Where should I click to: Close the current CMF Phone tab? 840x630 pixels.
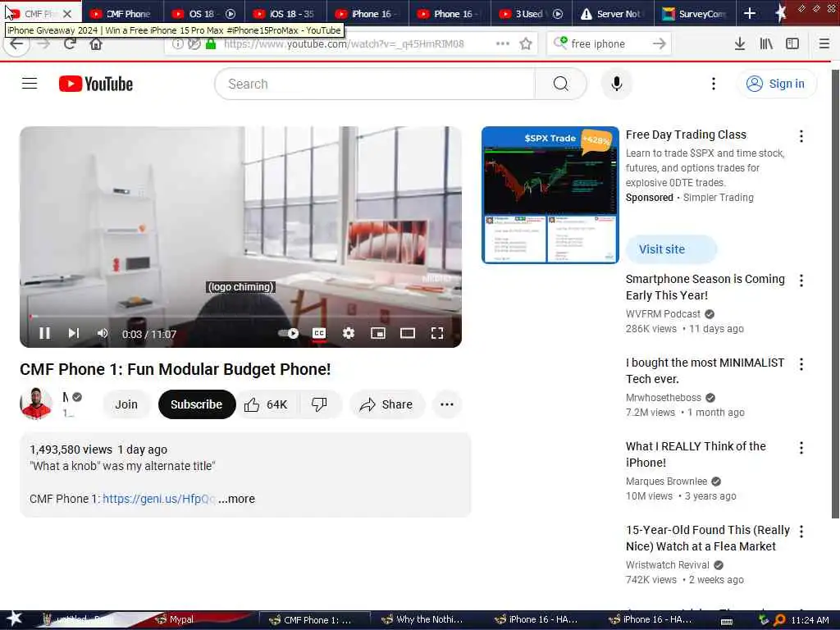[67, 14]
